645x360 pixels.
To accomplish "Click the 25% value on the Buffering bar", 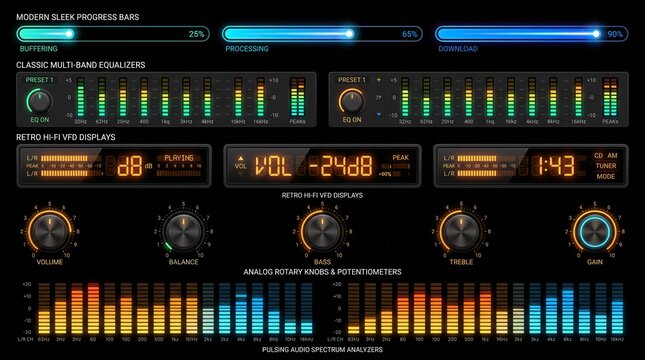I will (196, 34).
